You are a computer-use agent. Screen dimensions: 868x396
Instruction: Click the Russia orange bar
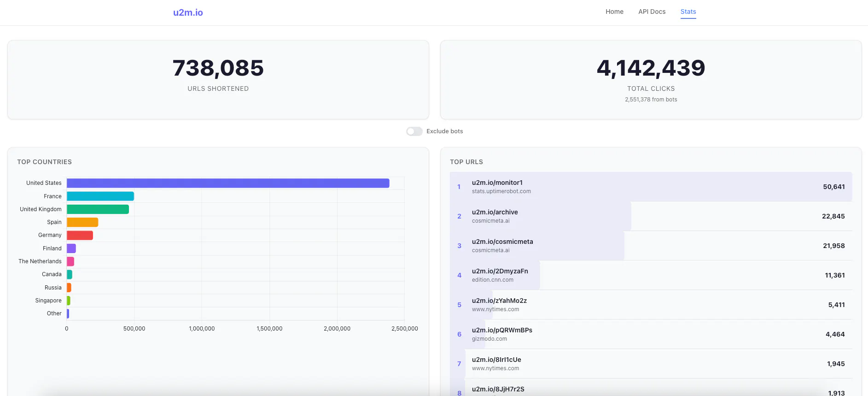69,288
